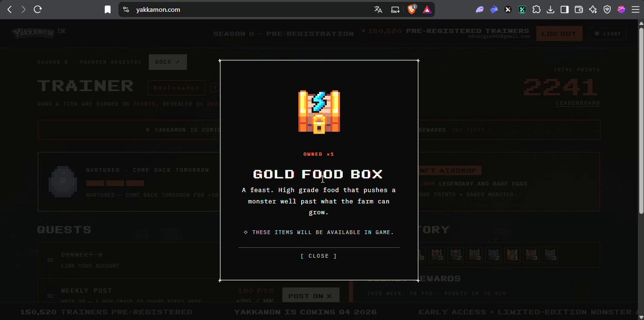
Task: Open the purple ghost wallet extension
Action: click(480, 10)
